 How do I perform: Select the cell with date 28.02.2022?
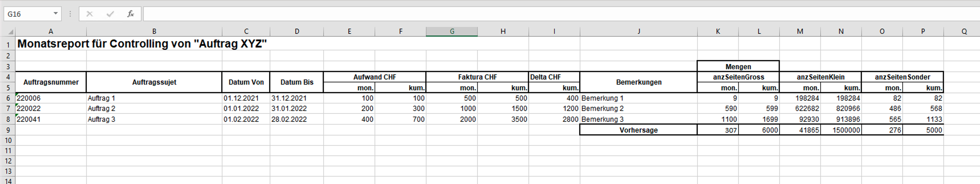pos(296,119)
